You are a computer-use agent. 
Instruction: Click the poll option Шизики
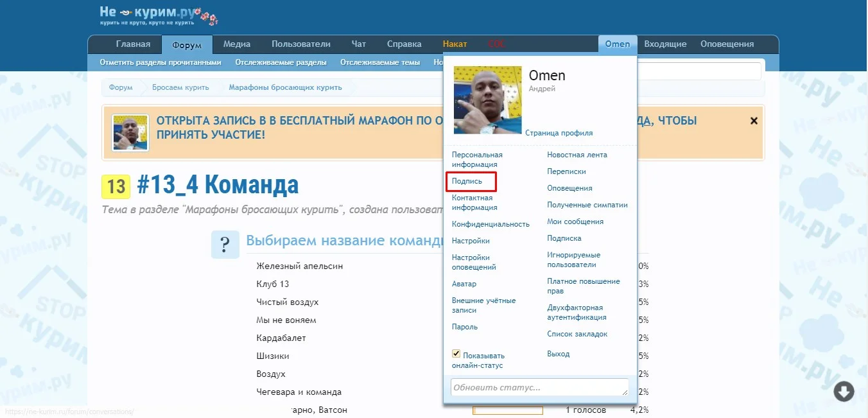273,356
